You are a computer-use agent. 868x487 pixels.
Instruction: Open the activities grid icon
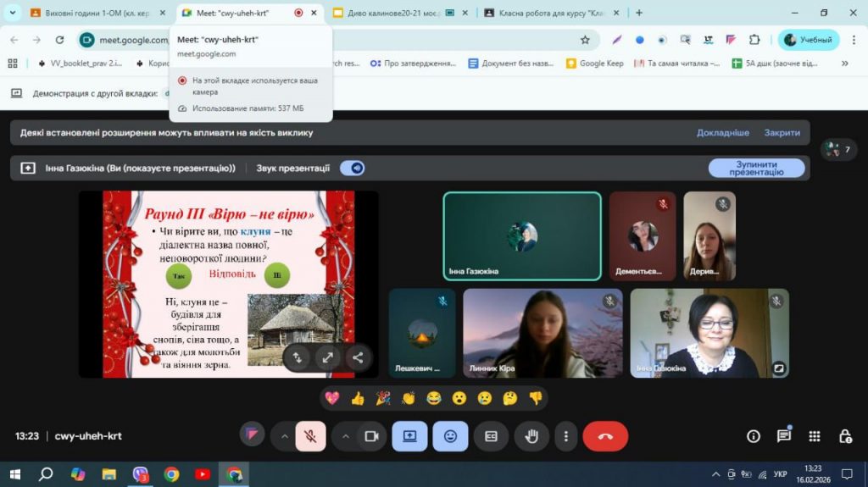pos(815,436)
